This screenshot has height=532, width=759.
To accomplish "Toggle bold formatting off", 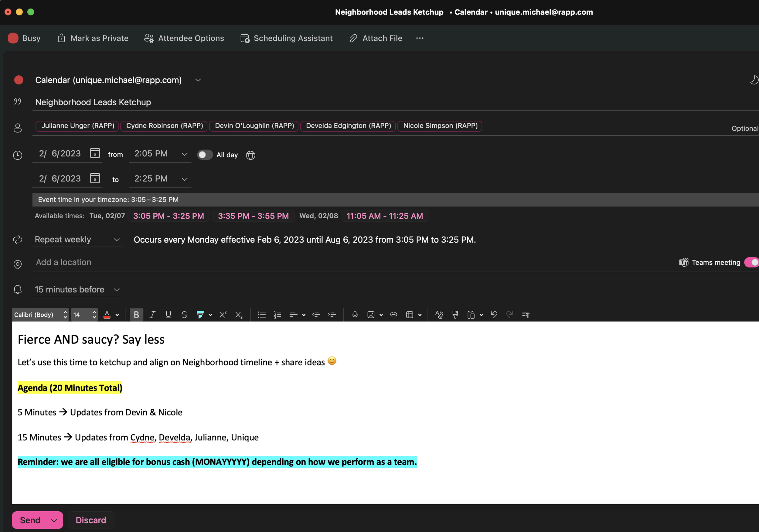I will pyautogui.click(x=136, y=315).
